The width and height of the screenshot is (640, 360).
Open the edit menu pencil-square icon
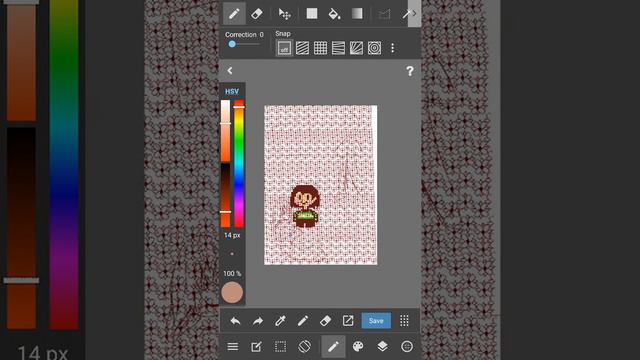tap(256, 347)
